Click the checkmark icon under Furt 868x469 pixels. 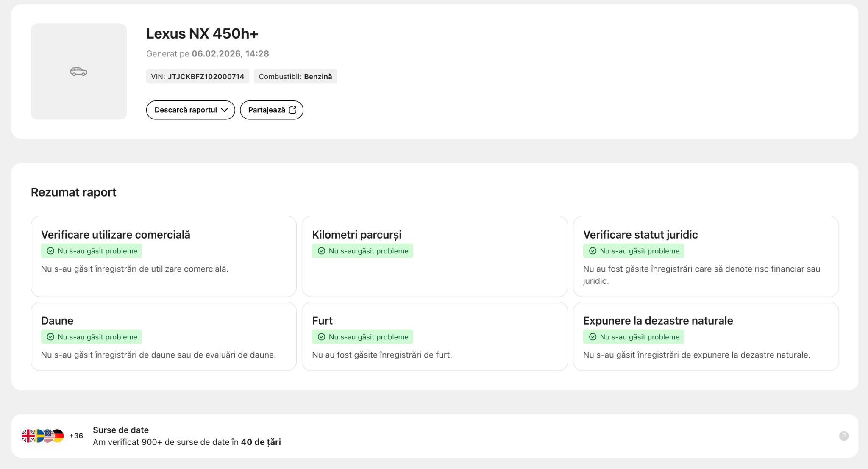tap(321, 337)
